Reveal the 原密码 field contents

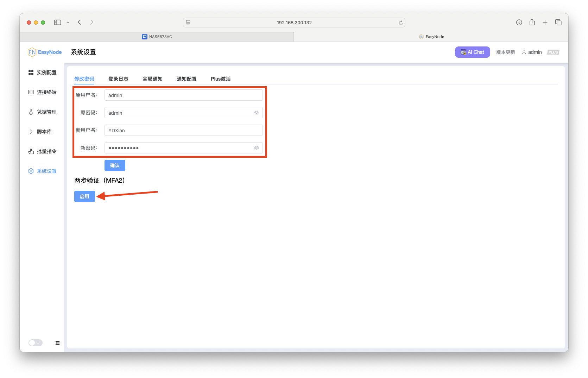pyautogui.click(x=256, y=113)
